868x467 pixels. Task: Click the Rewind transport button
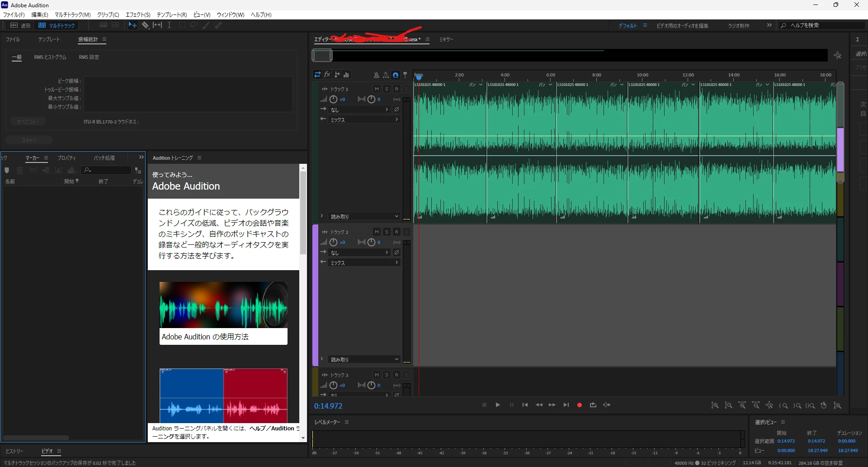point(539,405)
